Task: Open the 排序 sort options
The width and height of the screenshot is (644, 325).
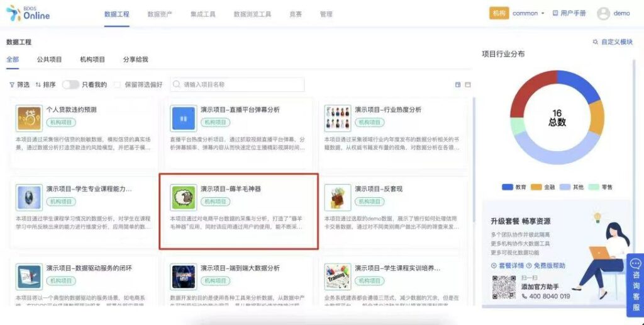Action: (45, 85)
